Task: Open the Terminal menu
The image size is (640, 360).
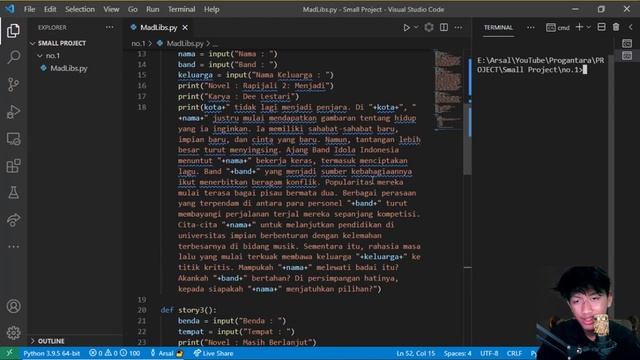Action: tap(181, 9)
